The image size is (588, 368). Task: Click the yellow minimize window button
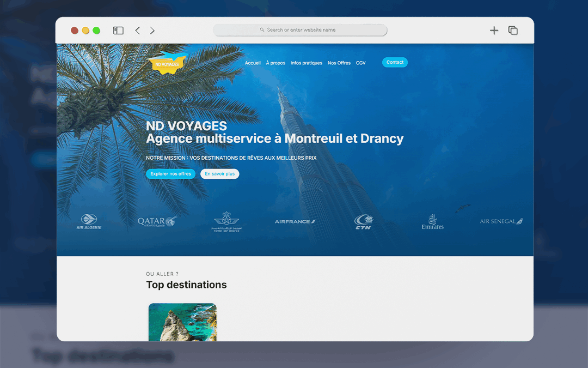tap(85, 31)
